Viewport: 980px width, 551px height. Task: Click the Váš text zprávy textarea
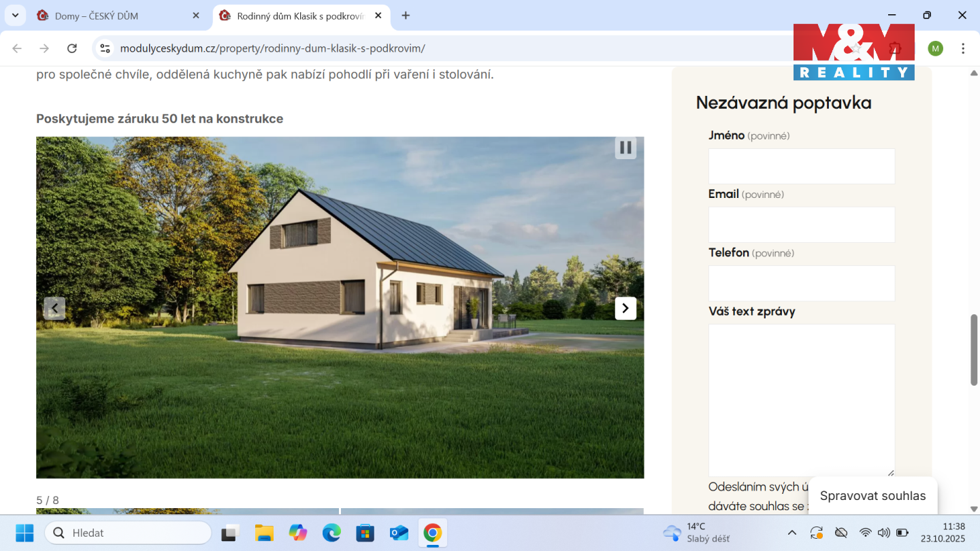click(801, 400)
